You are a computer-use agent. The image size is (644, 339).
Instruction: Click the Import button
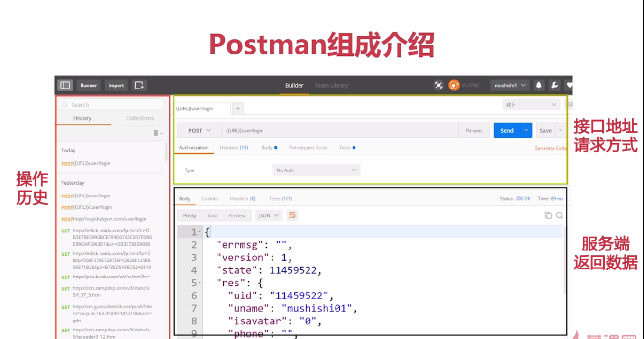pos(116,85)
